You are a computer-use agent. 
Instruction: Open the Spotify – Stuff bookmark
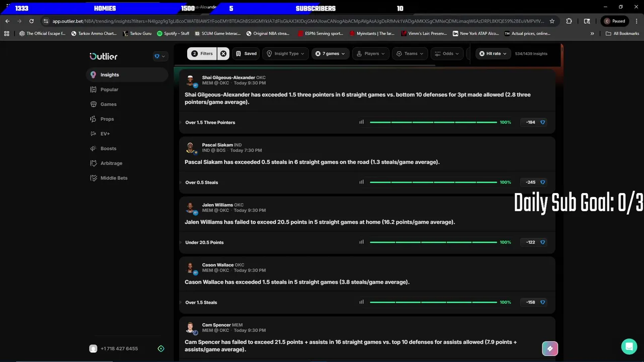click(173, 34)
